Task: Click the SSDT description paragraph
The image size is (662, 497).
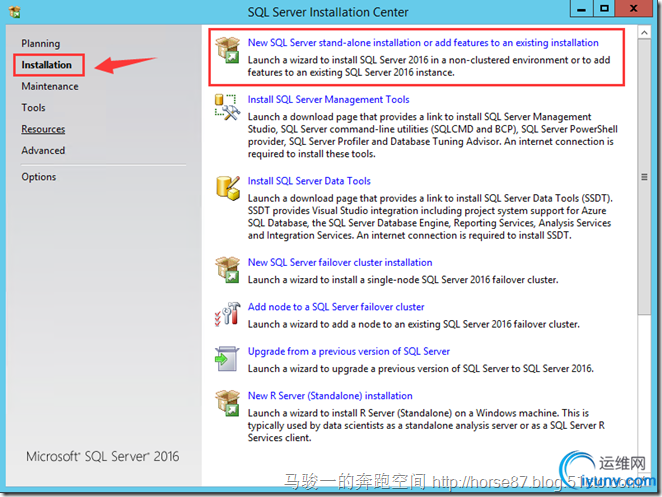Action: point(430,217)
